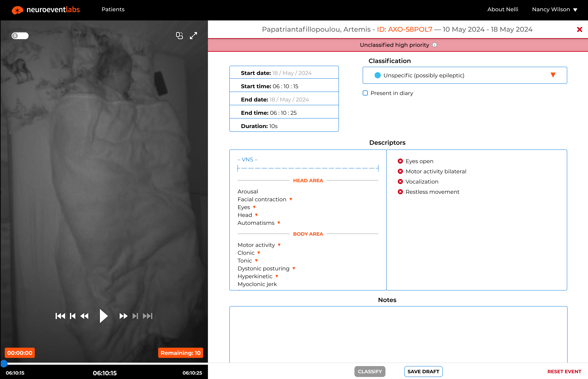Open the About Nelli page
Image resolution: width=588 pixels, height=379 pixels.
(502, 9)
